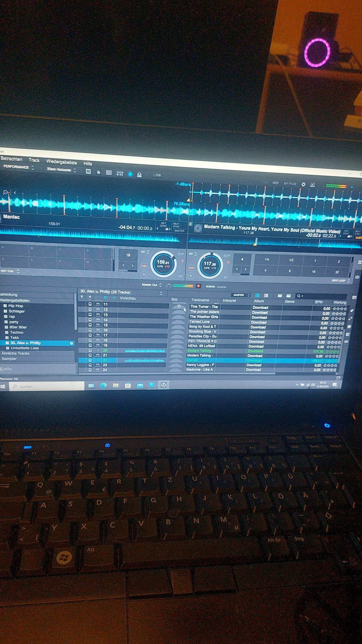Open the track search magnifier field

321,296
